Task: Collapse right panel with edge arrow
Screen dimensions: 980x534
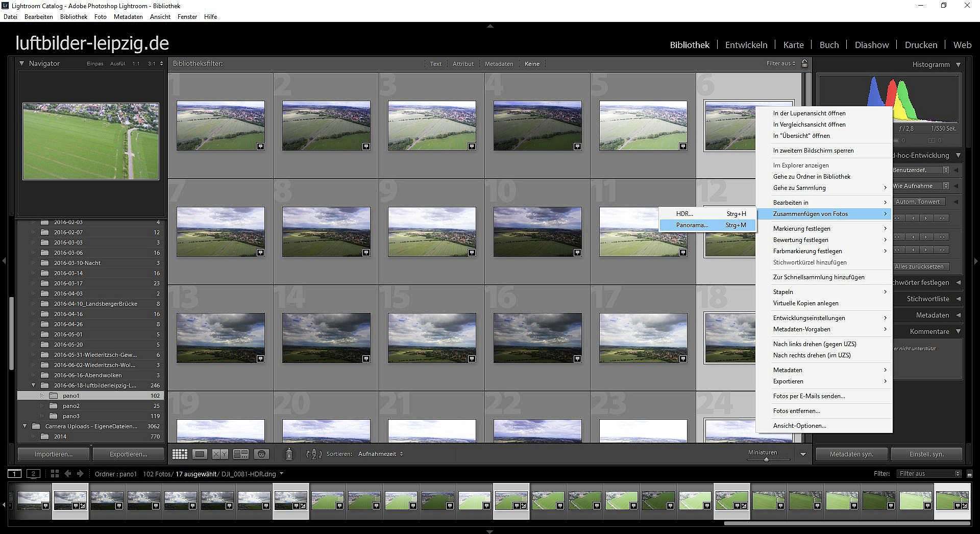Action: click(x=976, y=261)
